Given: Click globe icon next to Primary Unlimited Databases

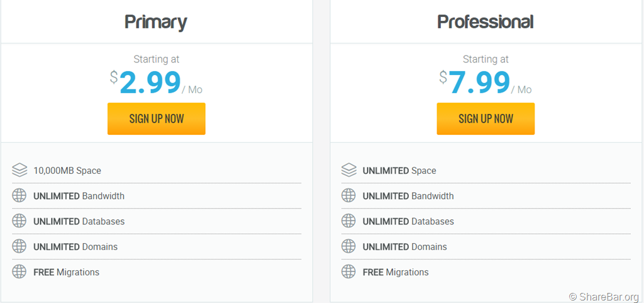Looking at the screenshot, I should (19, 221).
